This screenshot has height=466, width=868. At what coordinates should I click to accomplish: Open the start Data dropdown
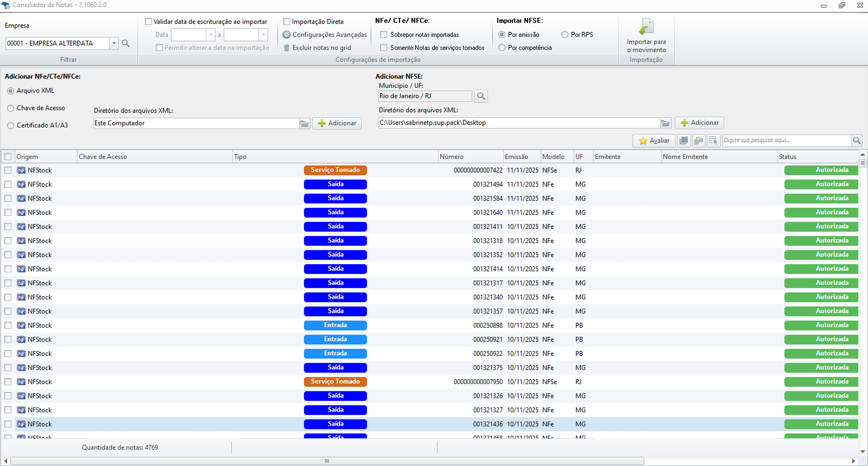point(211,35)
